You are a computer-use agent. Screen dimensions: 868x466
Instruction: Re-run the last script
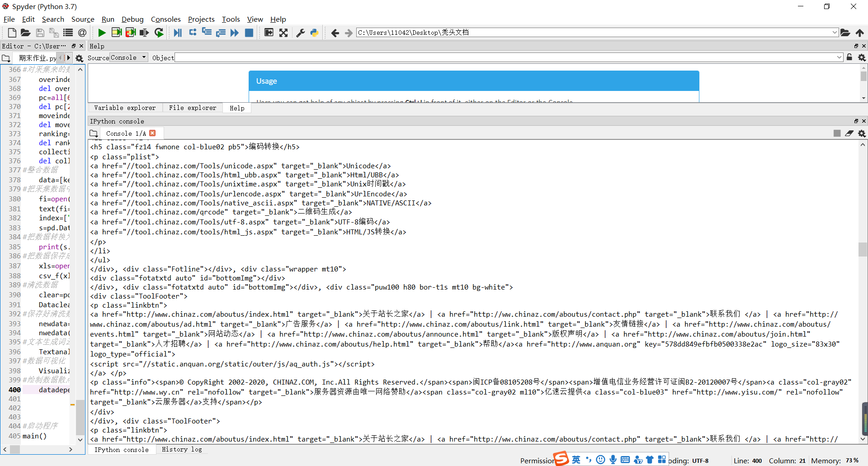[x=159, y=33]
